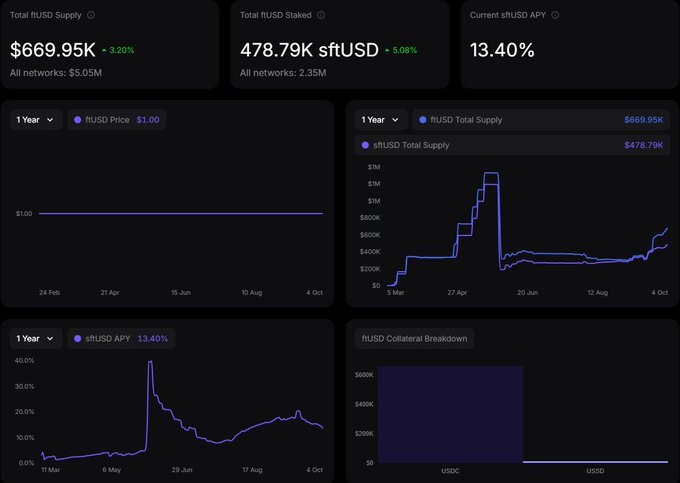Select ftUSD Collateral Breakdown label
Viewport: 680px width, 483px height.
[x=415, y=339]
